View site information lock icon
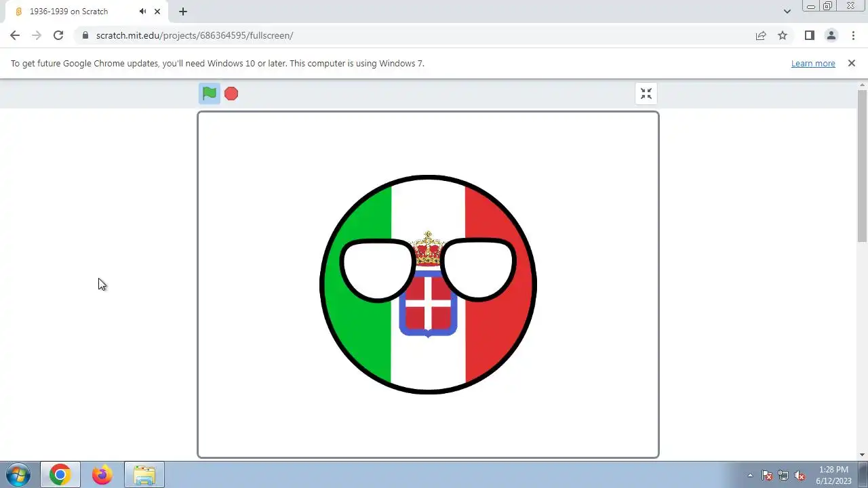 (x=85, y=35)
